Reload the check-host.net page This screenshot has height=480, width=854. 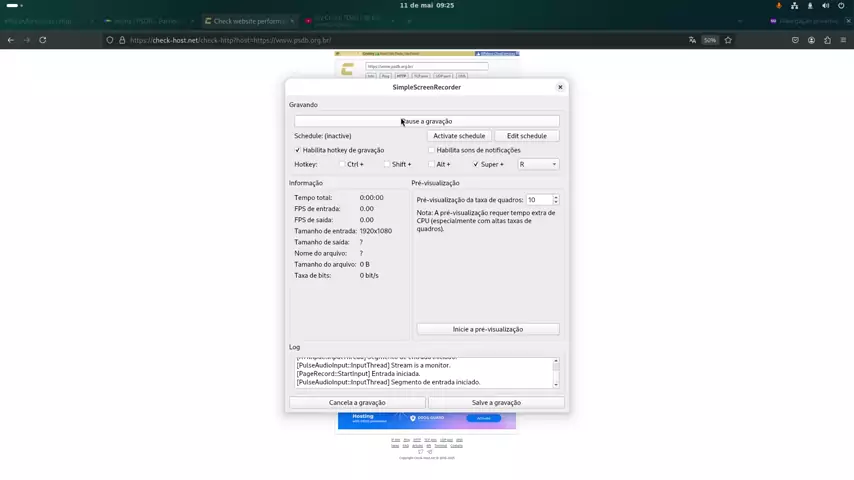pos(42,40)
